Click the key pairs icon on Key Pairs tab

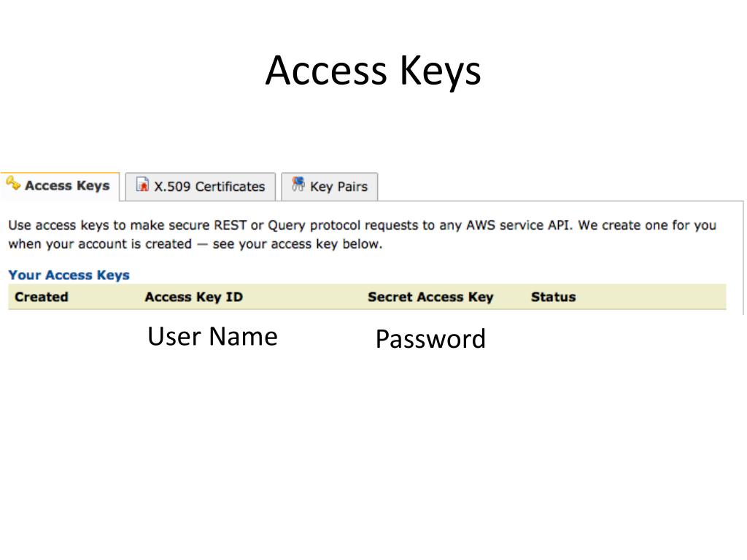(298, 184)
